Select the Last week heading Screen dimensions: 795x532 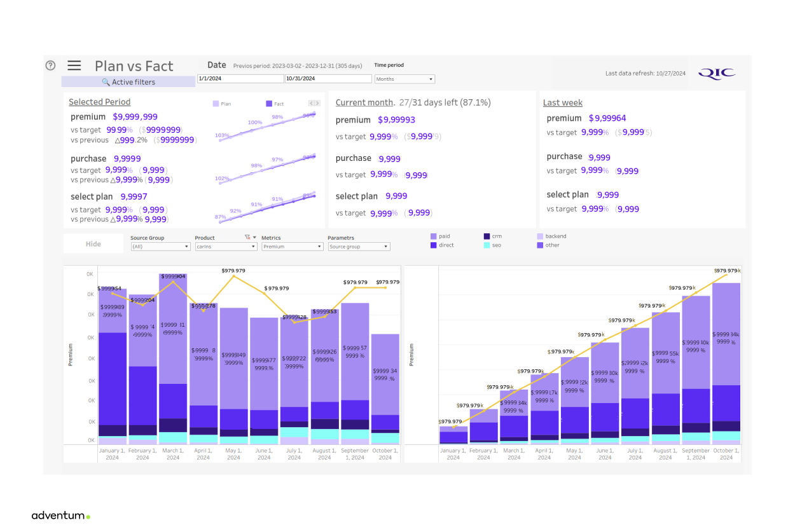563,102
